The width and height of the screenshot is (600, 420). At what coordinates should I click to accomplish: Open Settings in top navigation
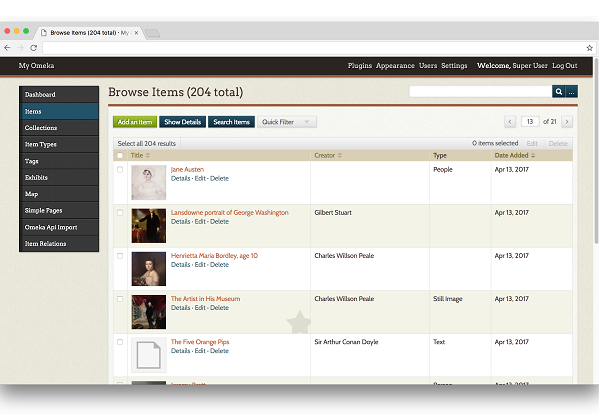click(454, 66)
